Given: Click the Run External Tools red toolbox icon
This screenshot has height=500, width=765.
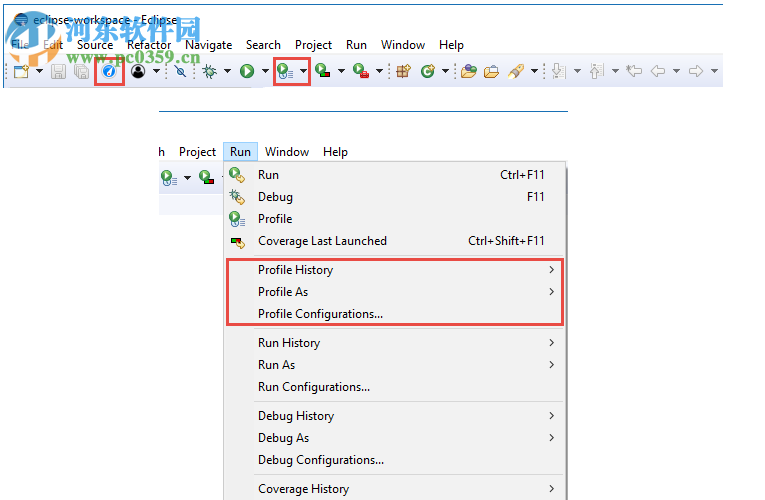Looking at the screenshot, I should [361, 71].
